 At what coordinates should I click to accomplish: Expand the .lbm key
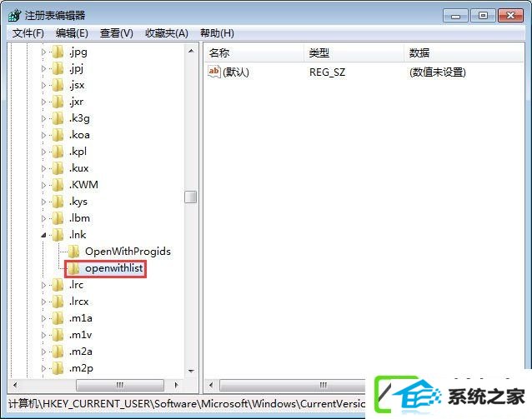(x=43, y=218)
